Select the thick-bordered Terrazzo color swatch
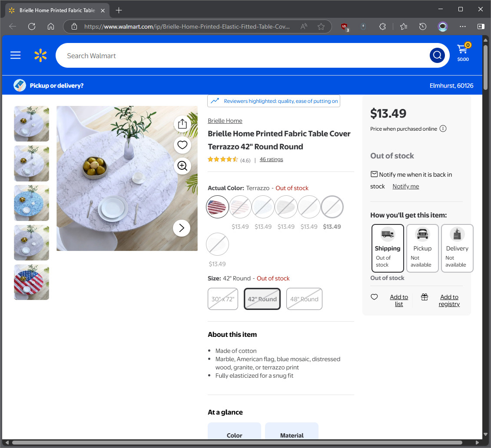This screenshot has height=448, width=491. click(332, 207)
